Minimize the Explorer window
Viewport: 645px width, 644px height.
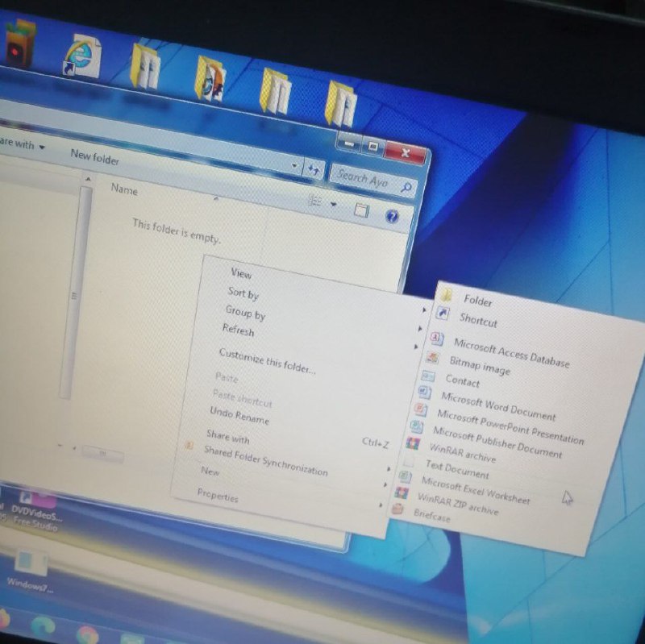349,144
